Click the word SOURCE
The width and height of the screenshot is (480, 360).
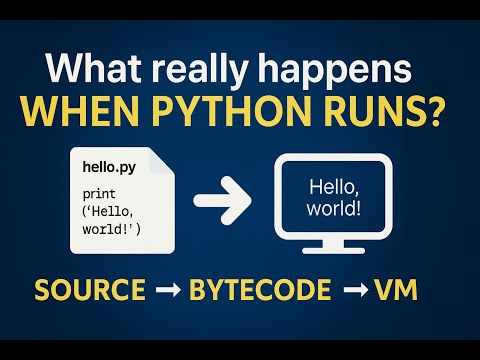[x=90, y=290]
